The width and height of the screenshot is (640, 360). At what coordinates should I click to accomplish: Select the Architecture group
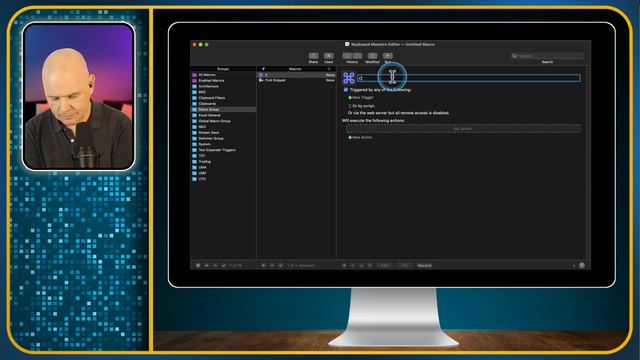[224, 87]
